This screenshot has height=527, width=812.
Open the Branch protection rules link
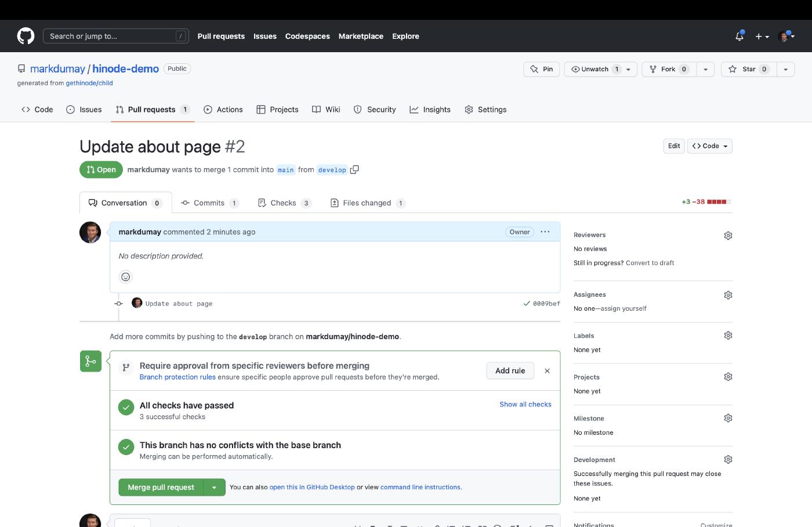click(177, 377)
